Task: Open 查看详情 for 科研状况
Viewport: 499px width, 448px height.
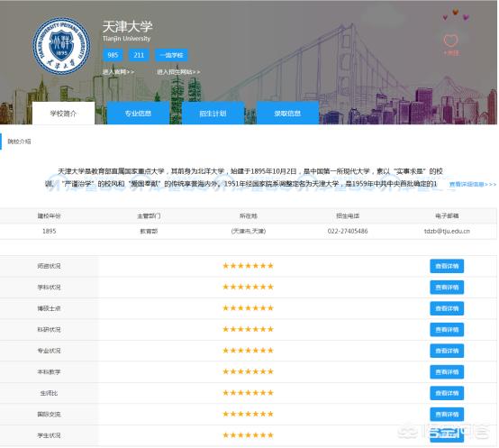Action: pos(447,330)
